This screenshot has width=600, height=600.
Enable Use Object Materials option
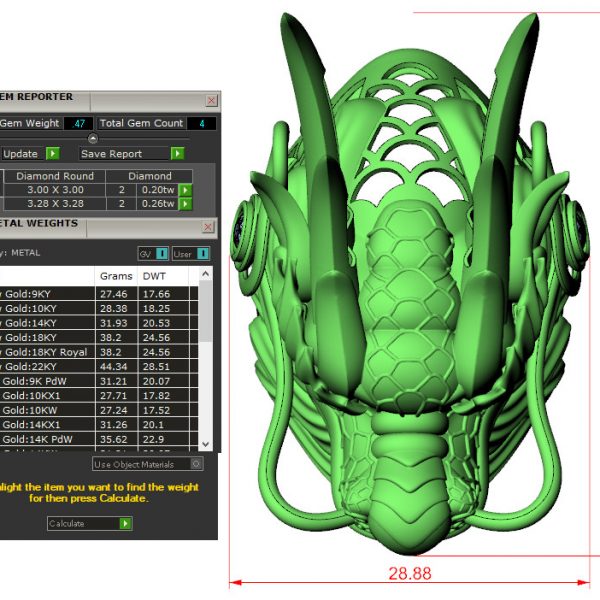(196, 464)
